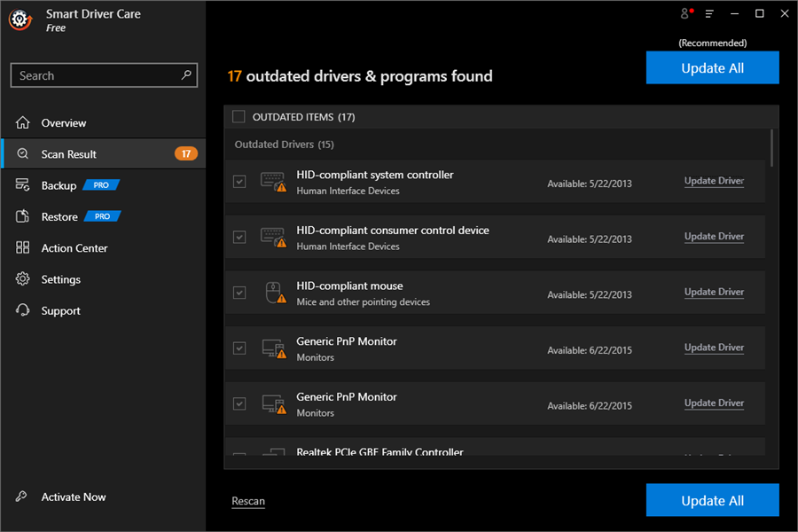The height and width of the screenshot is (532, 798).
Task: Select all outdated items checkbox
Action: (x=239, y=116)
